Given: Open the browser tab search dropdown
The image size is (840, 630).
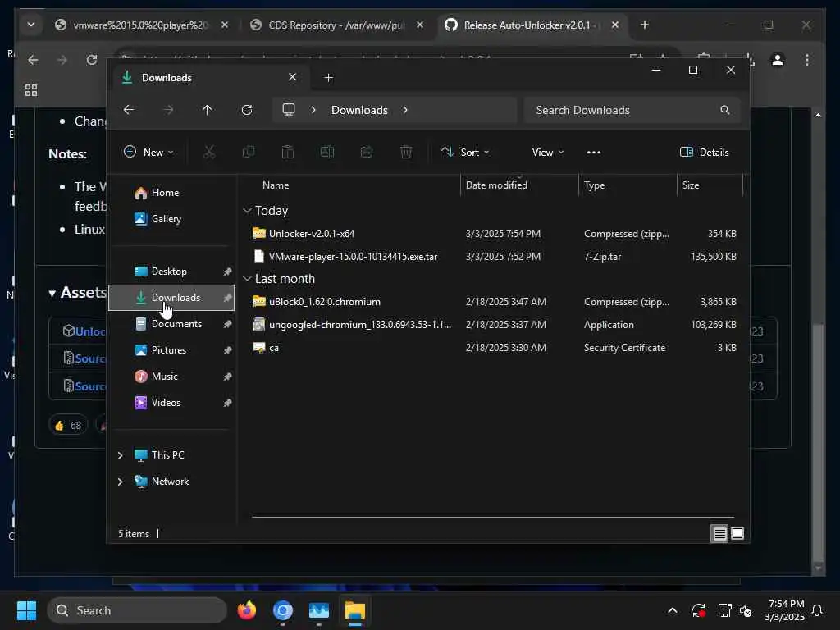Looking at the screenshot, I should coord(31,25).
